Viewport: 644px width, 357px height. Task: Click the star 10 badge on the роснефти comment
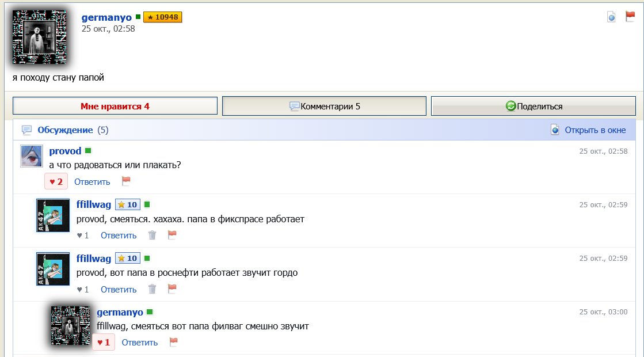click(x=128, y=259)
